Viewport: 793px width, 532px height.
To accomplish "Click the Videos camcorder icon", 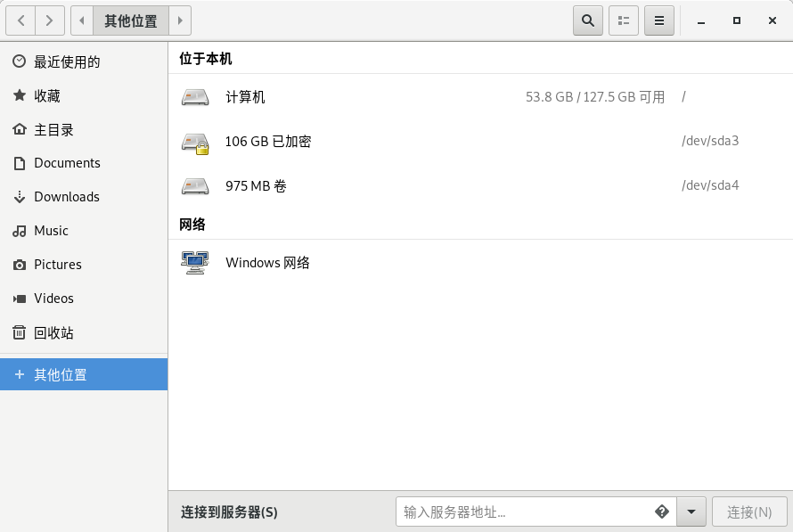I will pyautogui.click(x=20, y=299).
